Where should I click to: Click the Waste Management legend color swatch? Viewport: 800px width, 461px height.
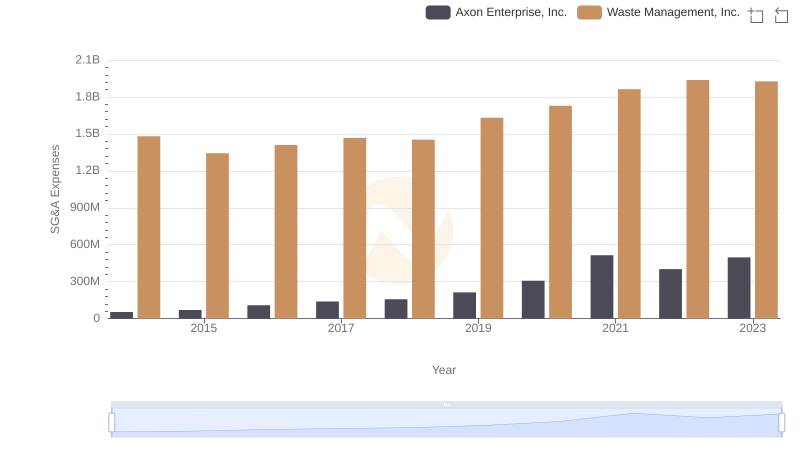tap(590, 13)
